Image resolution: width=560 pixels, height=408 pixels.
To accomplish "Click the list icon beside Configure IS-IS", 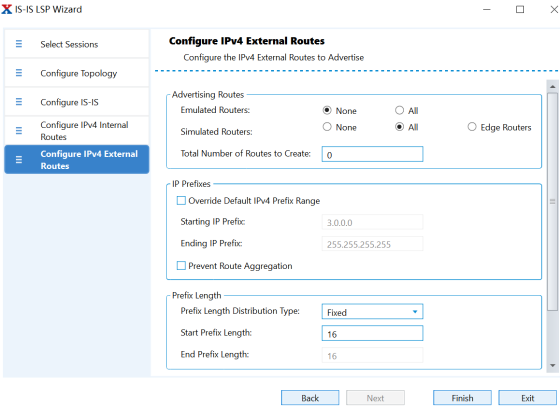I will pyautogui.click(x=19, y=102).
